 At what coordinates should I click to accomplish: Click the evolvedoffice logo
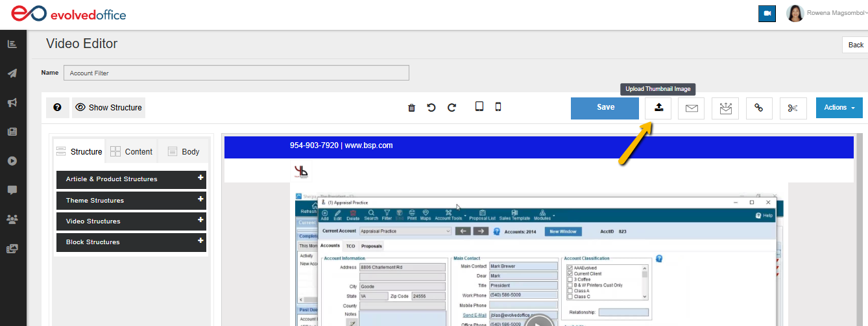click(x=69, y=14)
